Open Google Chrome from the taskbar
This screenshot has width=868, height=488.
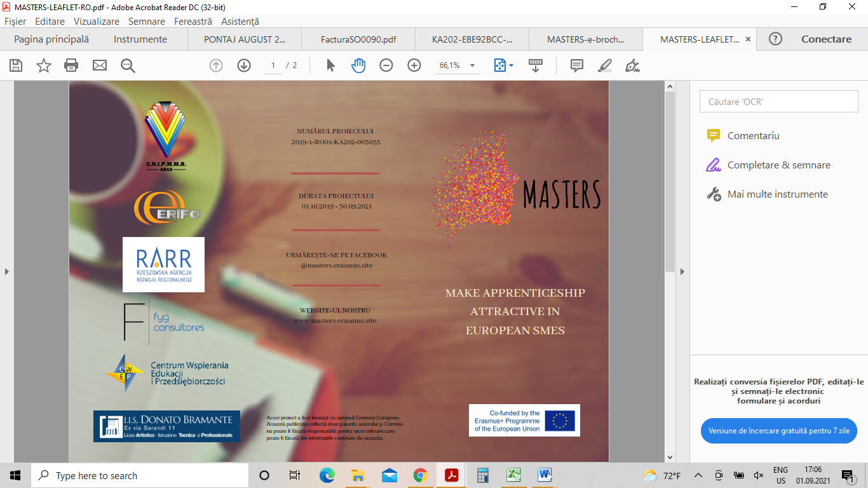pyautogui.click(x=420, y=475)
